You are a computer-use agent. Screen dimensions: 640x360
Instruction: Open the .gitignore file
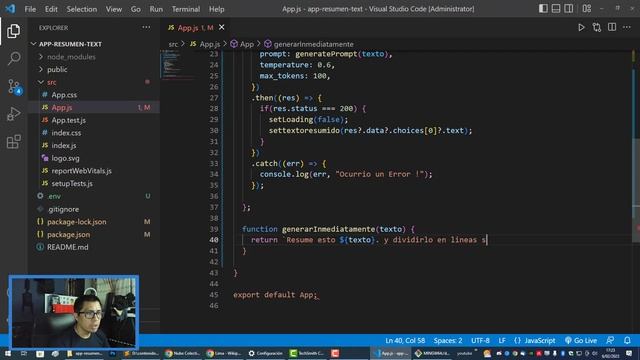(94, 209)
